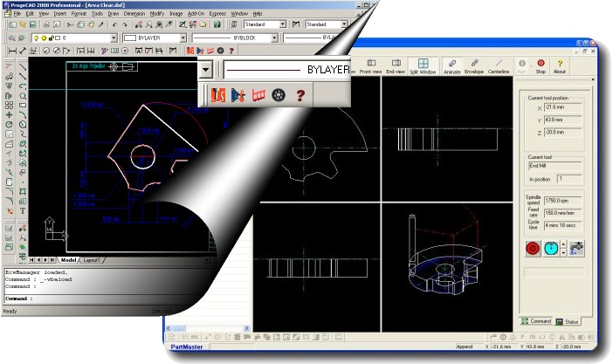Expand the BYLAYER color dropdown
Viewport: 613px width, 364px height.
tap(183, 38)
